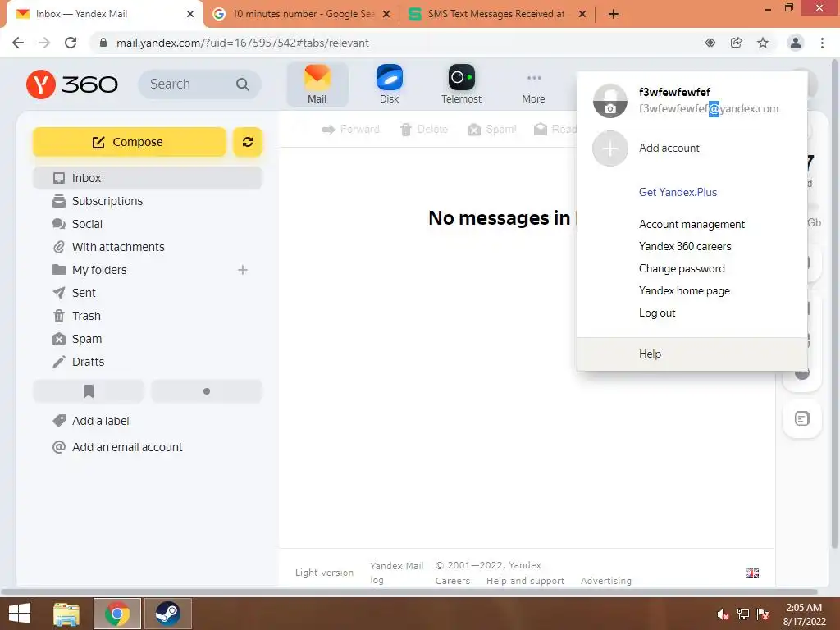Open Get Yandex.Plus link

678,192
